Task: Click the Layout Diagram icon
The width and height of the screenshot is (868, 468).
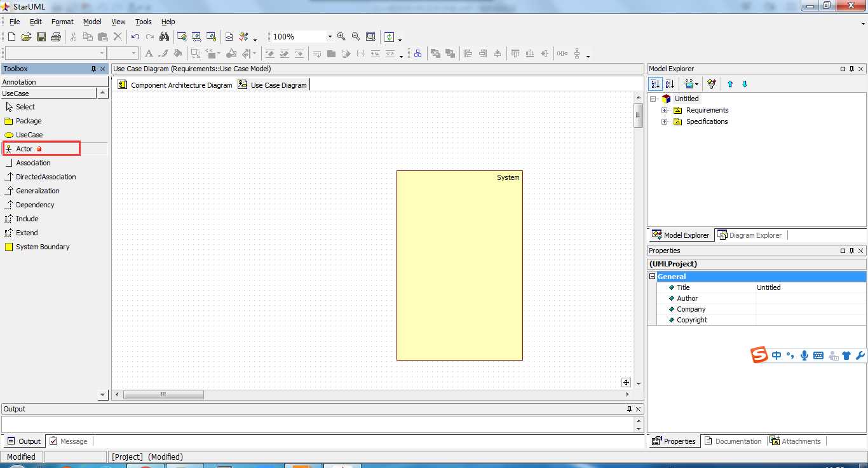Action: [417, 53]
